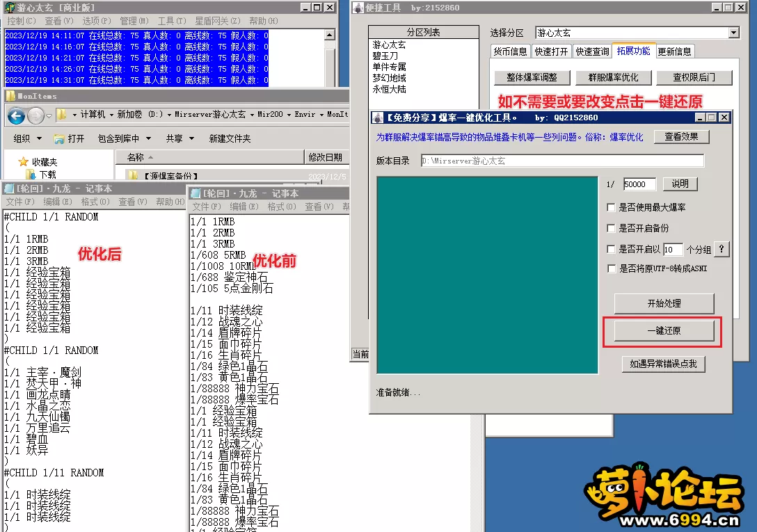Click the 游心太玄 商业版 window title icon
The image size is (757, 532).
tap(10, 7)
